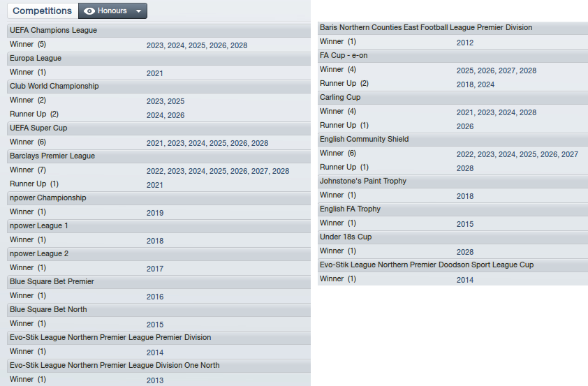Select the Blue Square Bet Premier header
Image resolution: width=588 pixels, height=386 pixels.
tap(159, 282)
